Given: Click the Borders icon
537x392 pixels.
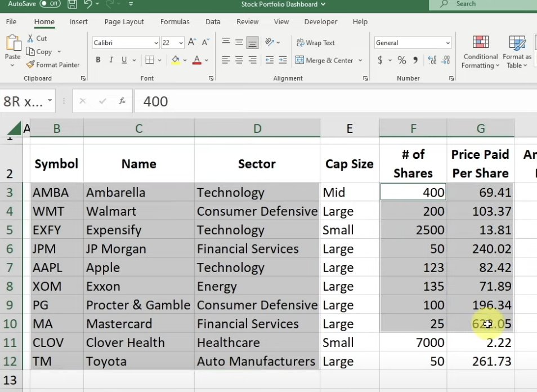Looking at the screenshot, I should click(x=150, y=60).
